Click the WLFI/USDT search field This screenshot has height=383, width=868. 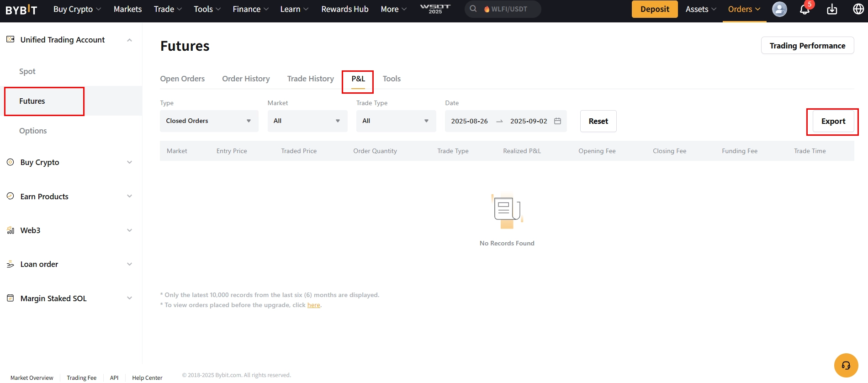(x=503, y=9)
